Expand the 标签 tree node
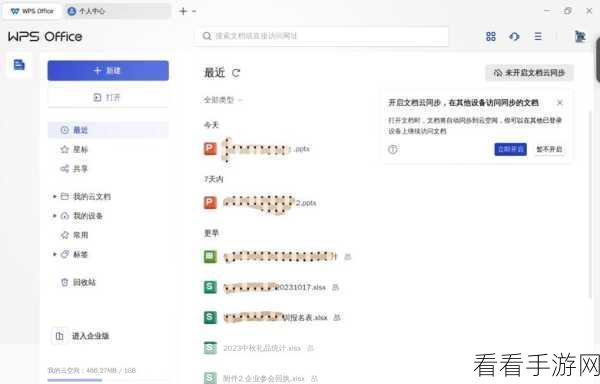The image size is (600, 384). tap(54, 254)
